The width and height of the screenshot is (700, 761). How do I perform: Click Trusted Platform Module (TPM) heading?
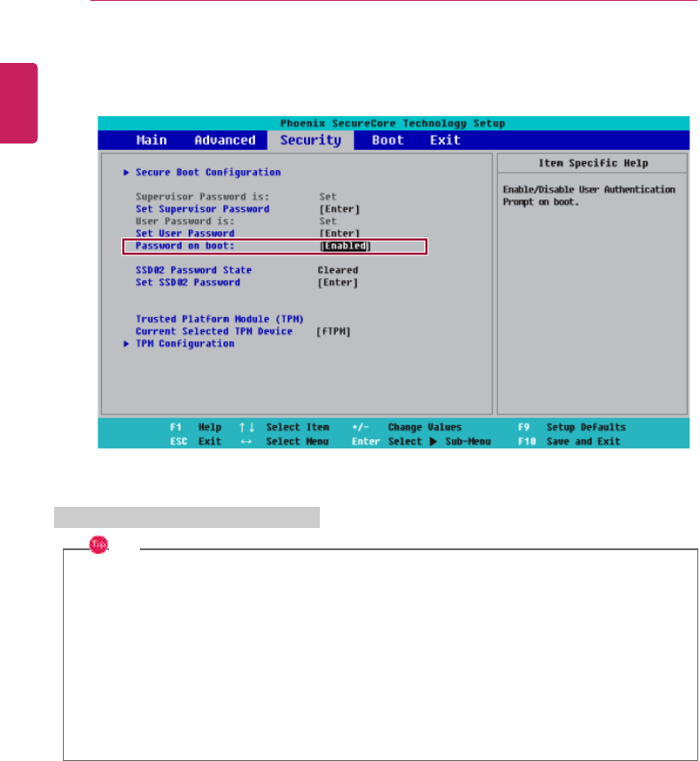pyautogui.click(x=220, y=319)
